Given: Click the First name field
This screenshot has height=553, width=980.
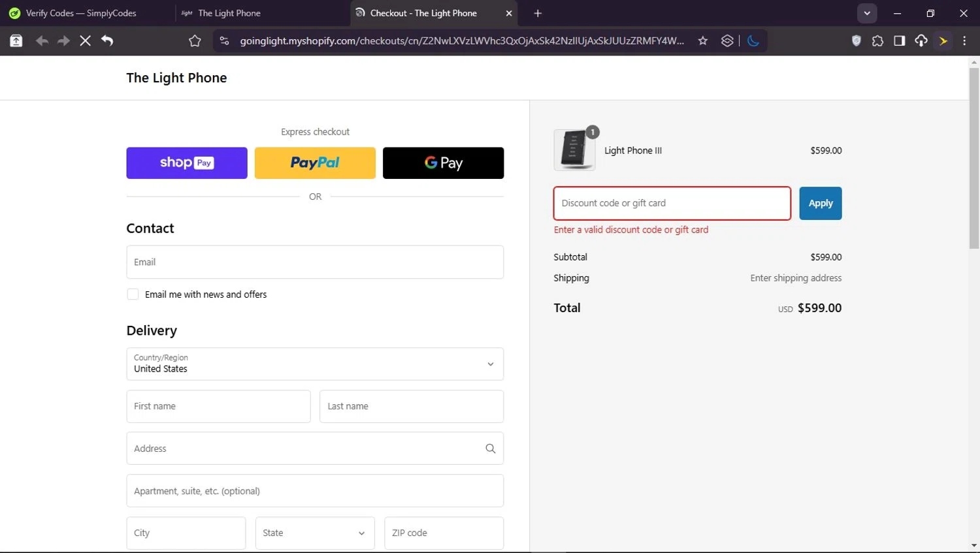Looking at the screenshot, I should [218, 406].
